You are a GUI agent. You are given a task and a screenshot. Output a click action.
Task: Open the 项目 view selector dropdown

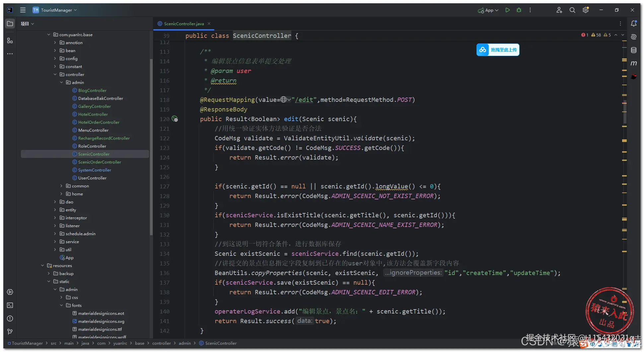(28, 24)
